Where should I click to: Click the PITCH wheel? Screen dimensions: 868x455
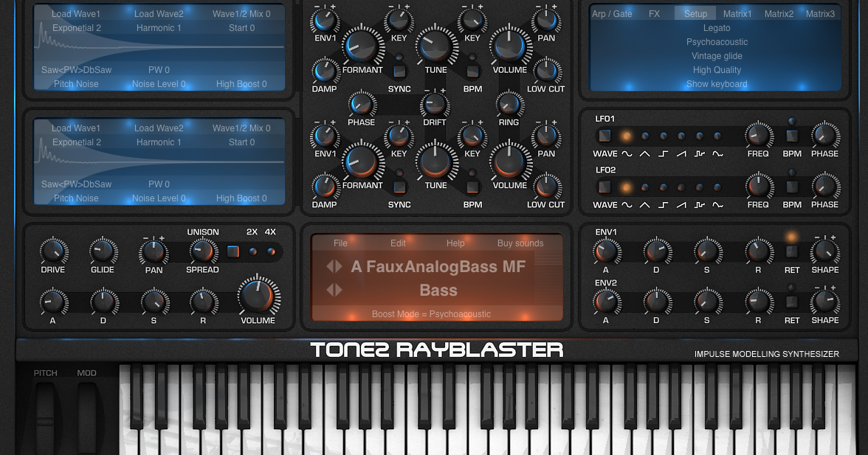tap(46, 419)
